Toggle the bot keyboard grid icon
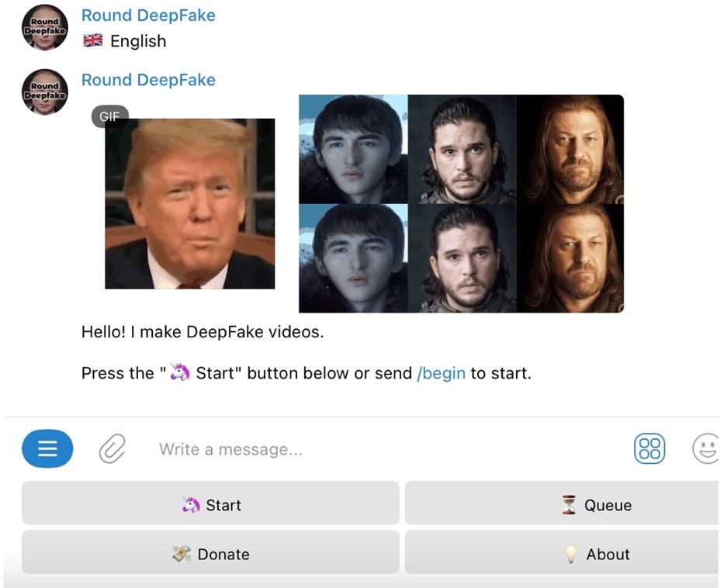724x588 pixels. (650, 448)
